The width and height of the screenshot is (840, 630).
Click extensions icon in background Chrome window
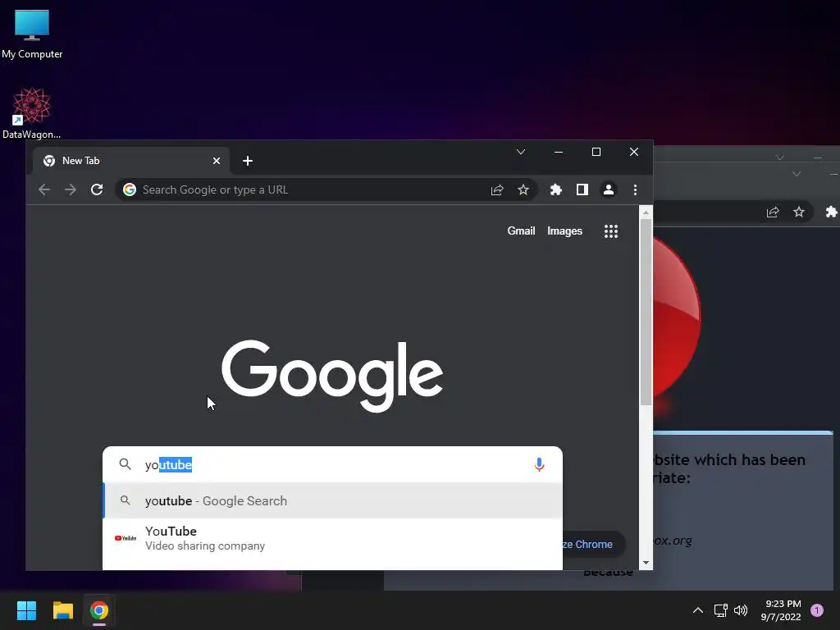[x=832, y=212]
